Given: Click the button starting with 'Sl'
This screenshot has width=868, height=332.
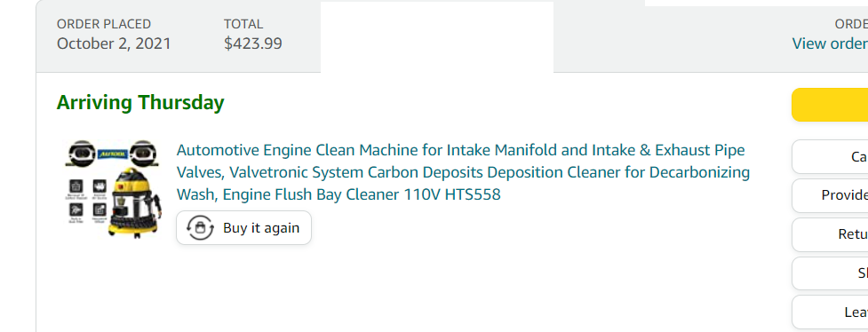Looking at the screenshot, I should point(830,273).
